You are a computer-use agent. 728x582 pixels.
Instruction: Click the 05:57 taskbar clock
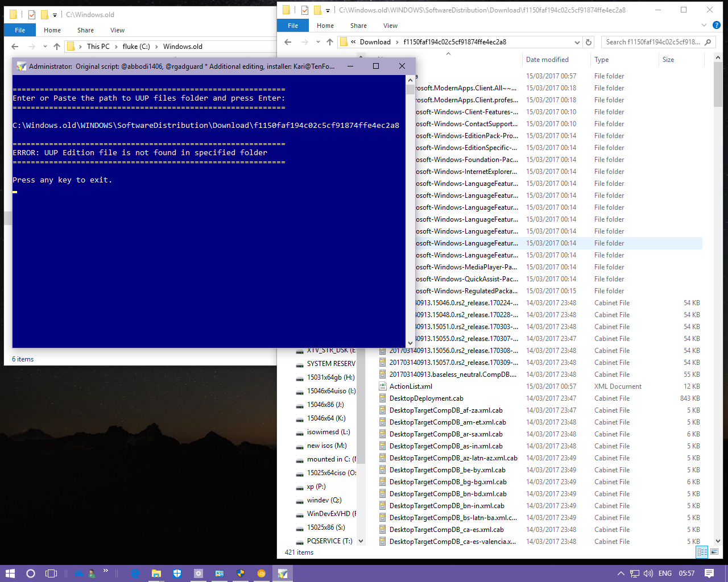686,573
